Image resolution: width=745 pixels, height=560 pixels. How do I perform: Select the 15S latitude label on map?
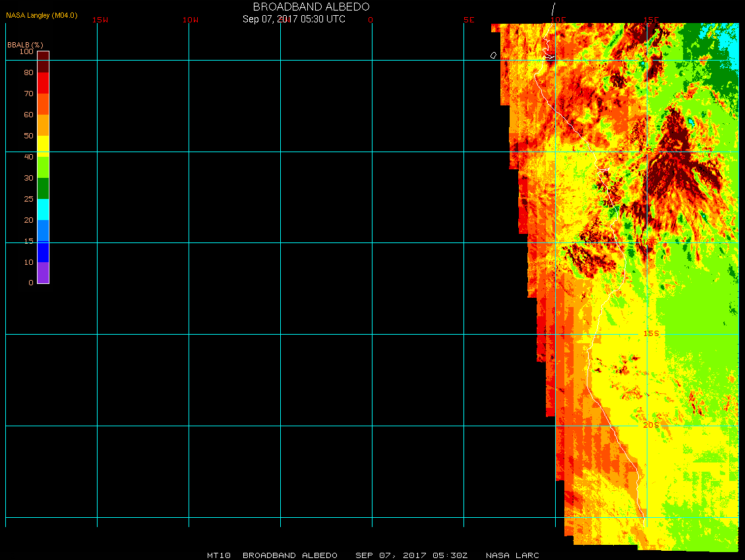[651, 333]
